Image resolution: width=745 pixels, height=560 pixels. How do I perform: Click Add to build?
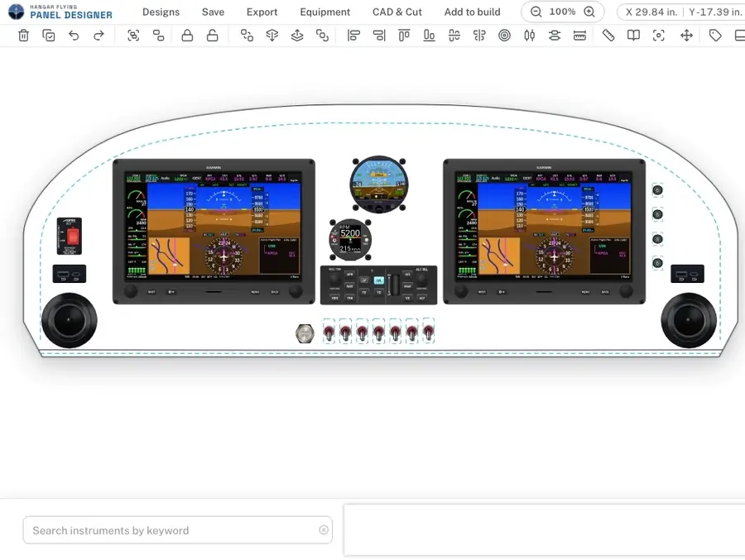click(473, 12)
